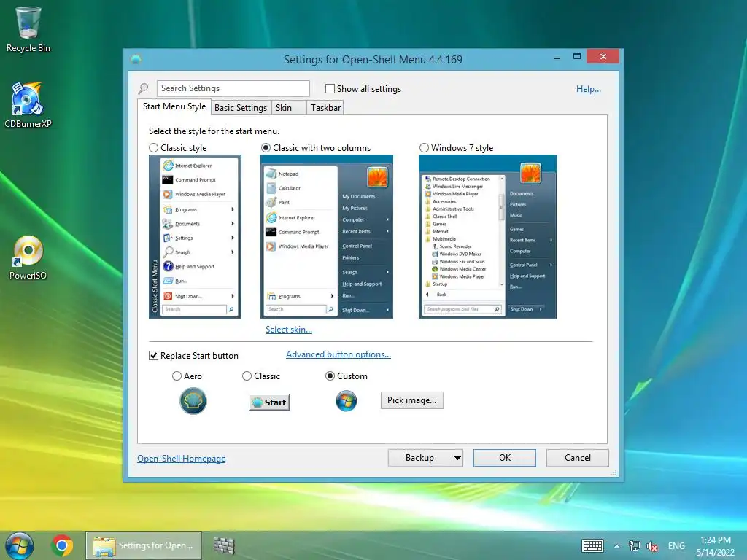
Task: Open Advanced button options... link
Action: (338, 354)
